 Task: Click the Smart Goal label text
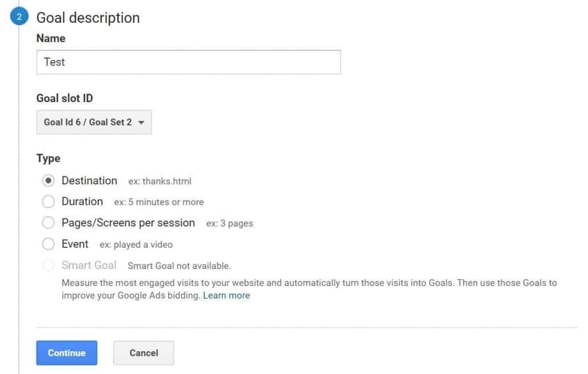click(x=88, y=266)
